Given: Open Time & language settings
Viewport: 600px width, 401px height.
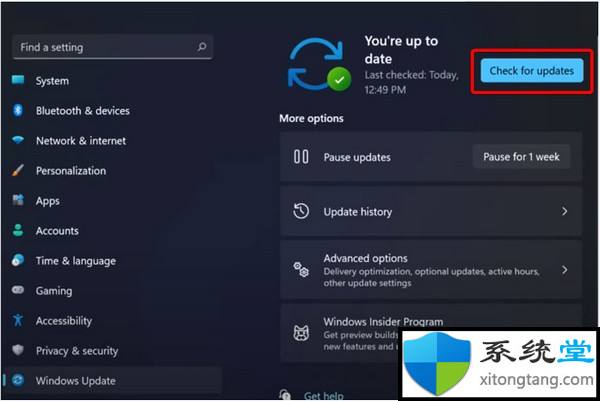Looking at the screenshot, I should click(x=76, y=261).
